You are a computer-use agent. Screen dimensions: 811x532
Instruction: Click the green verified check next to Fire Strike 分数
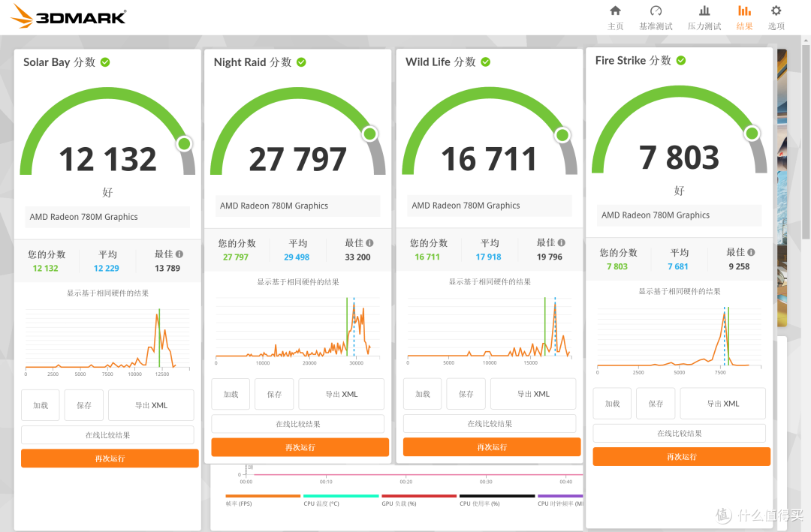tap(681, 61)
